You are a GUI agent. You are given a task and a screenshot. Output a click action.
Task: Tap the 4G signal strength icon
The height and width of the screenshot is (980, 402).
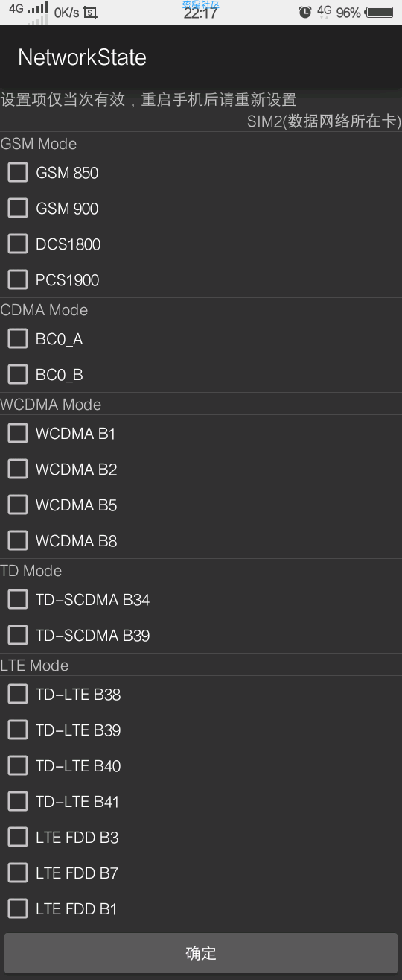click(x=28, y=10)
